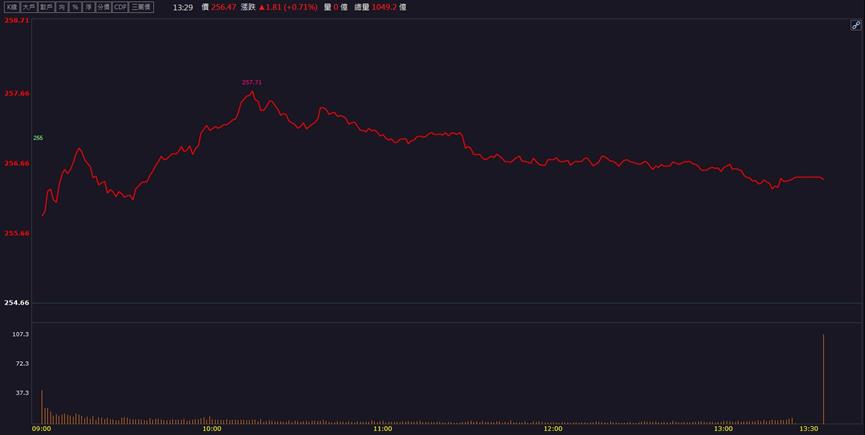Select the CDP button
This screenshot has width=865, height=435.
tap(120, 7)
